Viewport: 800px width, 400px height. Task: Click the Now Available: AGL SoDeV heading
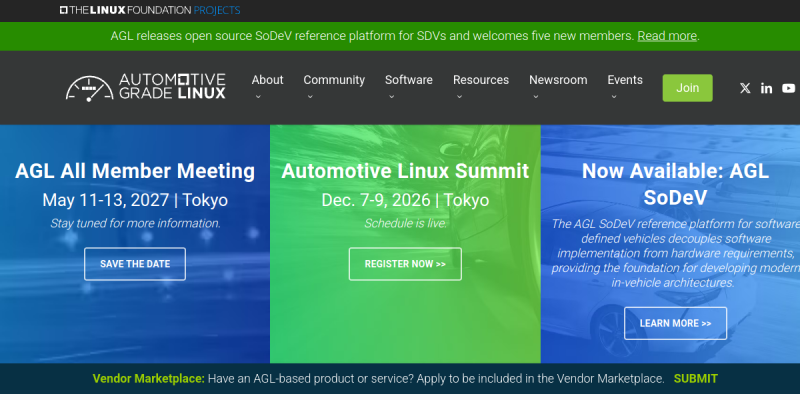click(x=676, y=184)
